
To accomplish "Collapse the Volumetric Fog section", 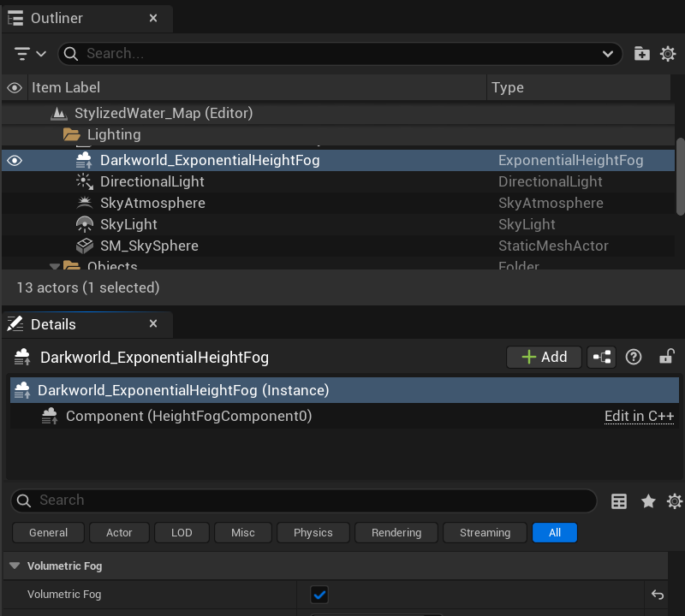I will pos(15,566).
